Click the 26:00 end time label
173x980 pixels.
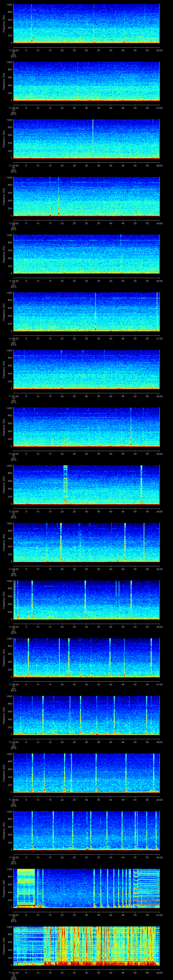159,50
